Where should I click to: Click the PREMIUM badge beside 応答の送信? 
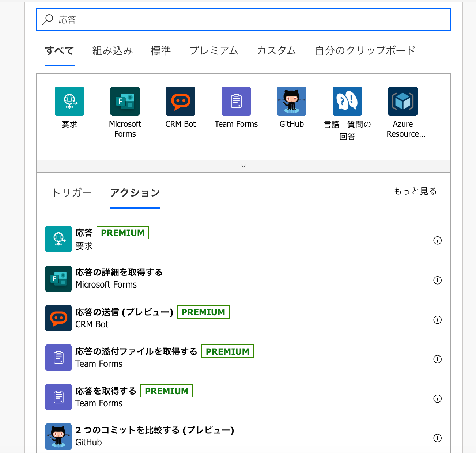pyautogui.click(x=203, y=312)
